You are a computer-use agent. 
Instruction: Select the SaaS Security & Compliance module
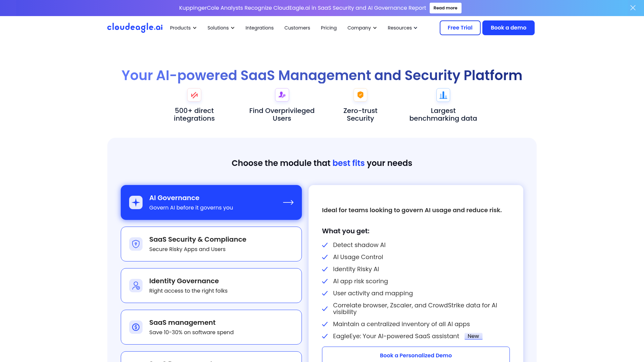pyautogui.click(x=211, y=244)
